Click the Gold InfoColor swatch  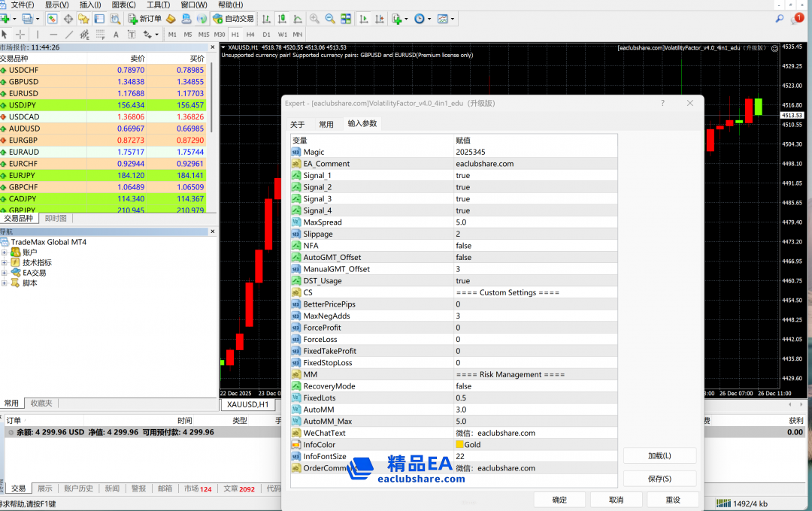click(459, 445)
